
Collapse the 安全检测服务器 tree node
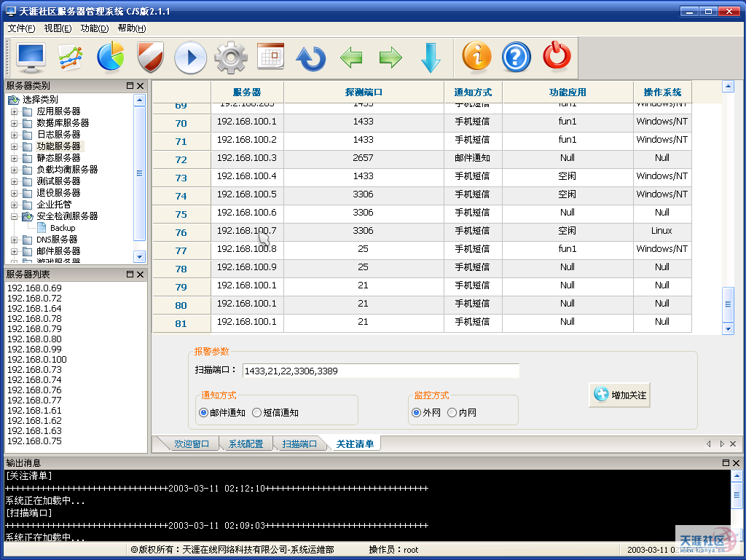[x=15, y=216]
